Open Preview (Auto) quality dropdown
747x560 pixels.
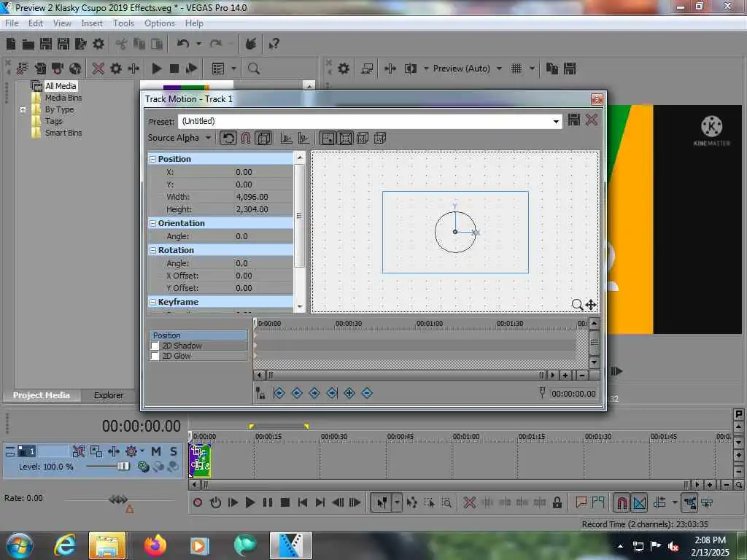[499, 69]
